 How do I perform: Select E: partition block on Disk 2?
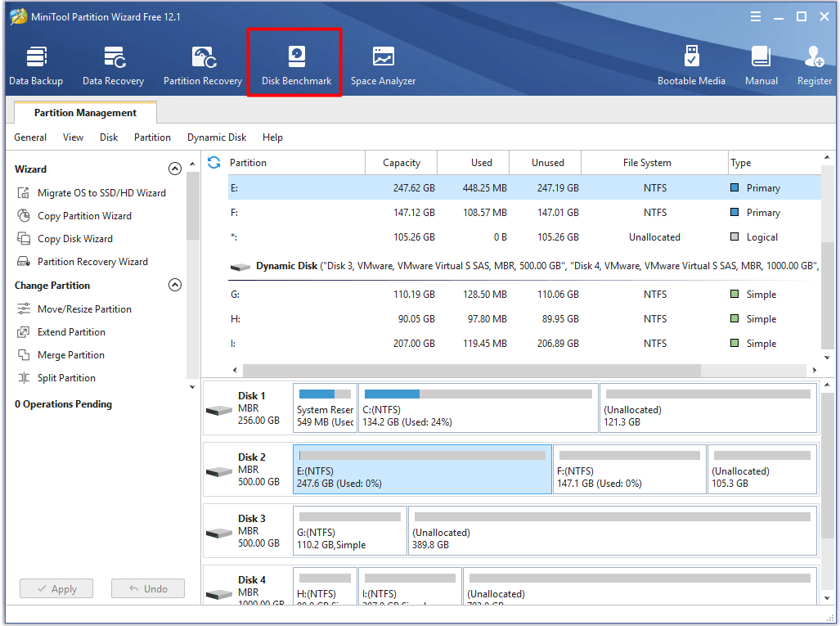[422, 470]
